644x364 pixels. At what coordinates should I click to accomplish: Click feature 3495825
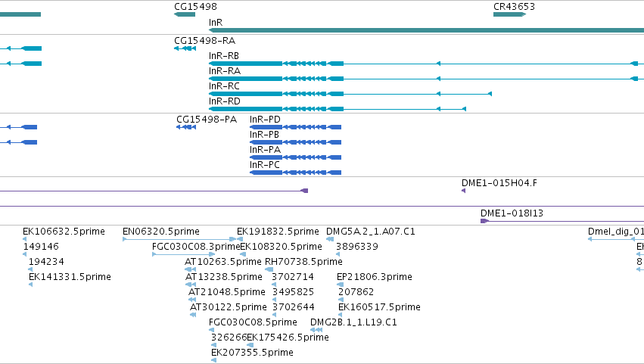point(294,293)
